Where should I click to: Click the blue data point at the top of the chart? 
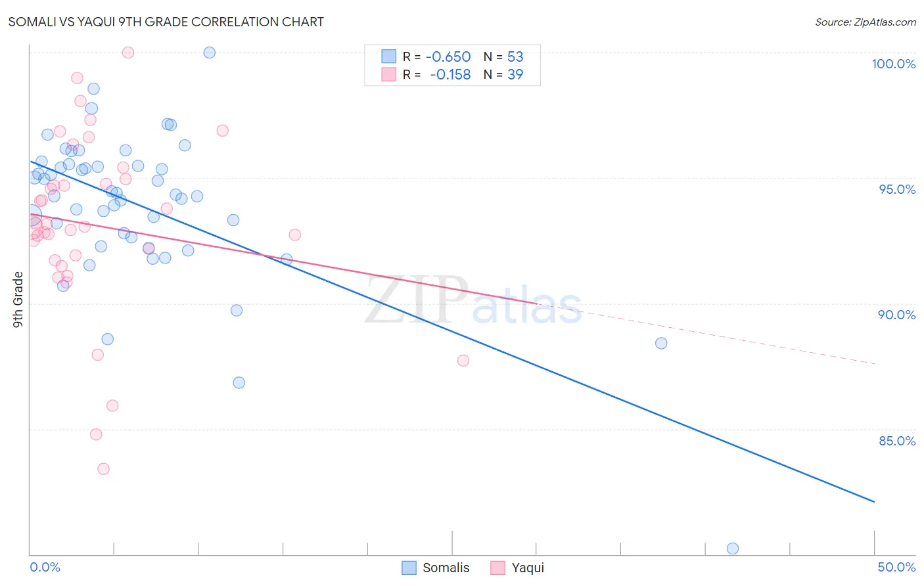click(210, 53)
